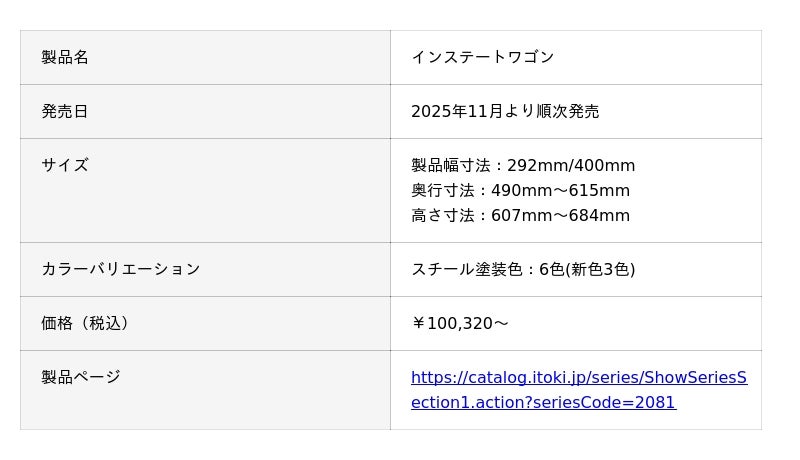Viewport: 800px width, 460px height.
Task: Click the サイズ row label
Action: (65, 165)
